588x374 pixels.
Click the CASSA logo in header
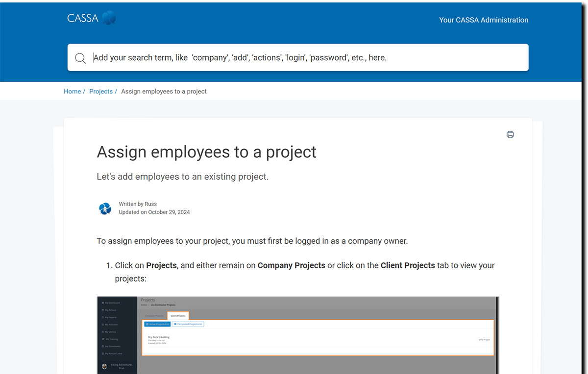coord(92,19)
